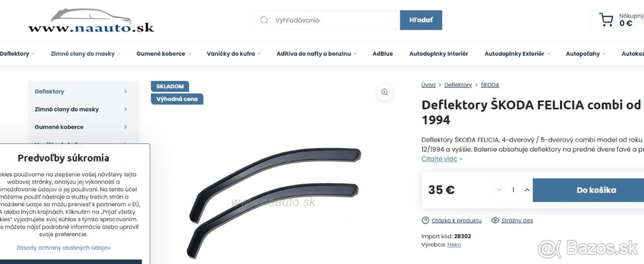
Task: Open the AdBlue menu item
Action: 383,54
